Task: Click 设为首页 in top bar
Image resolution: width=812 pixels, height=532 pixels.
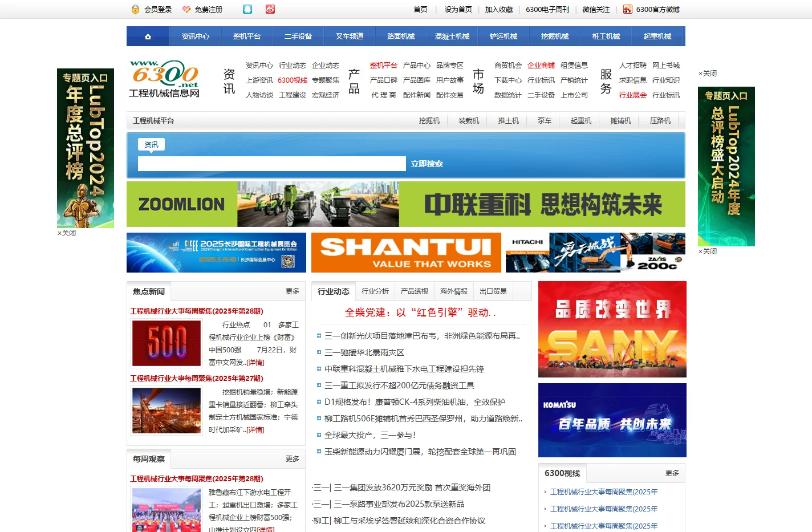Action: pyautogui.click(x=458, y=10)
